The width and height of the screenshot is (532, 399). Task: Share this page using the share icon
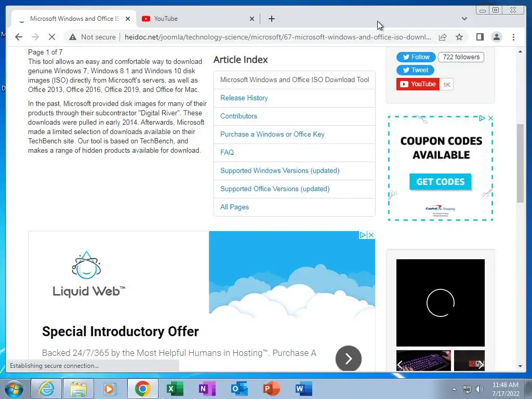click(x=443, y=37)
